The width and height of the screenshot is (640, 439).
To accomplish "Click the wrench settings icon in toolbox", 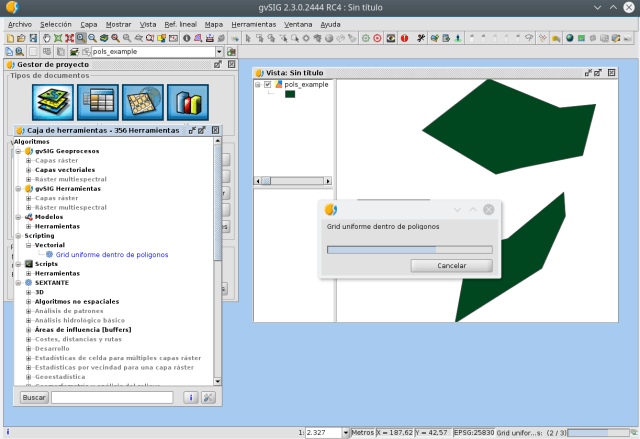I will (x=208, y=397).
